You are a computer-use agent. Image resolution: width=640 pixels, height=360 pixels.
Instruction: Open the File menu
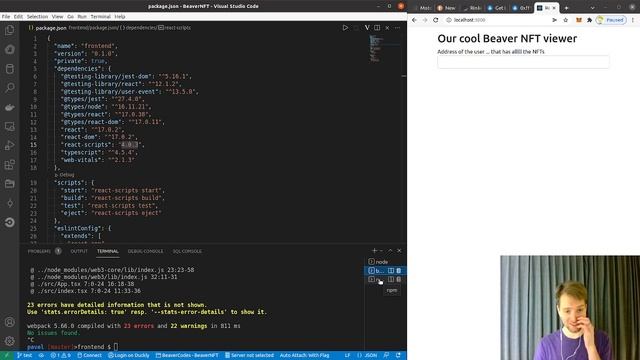[6, 17]
